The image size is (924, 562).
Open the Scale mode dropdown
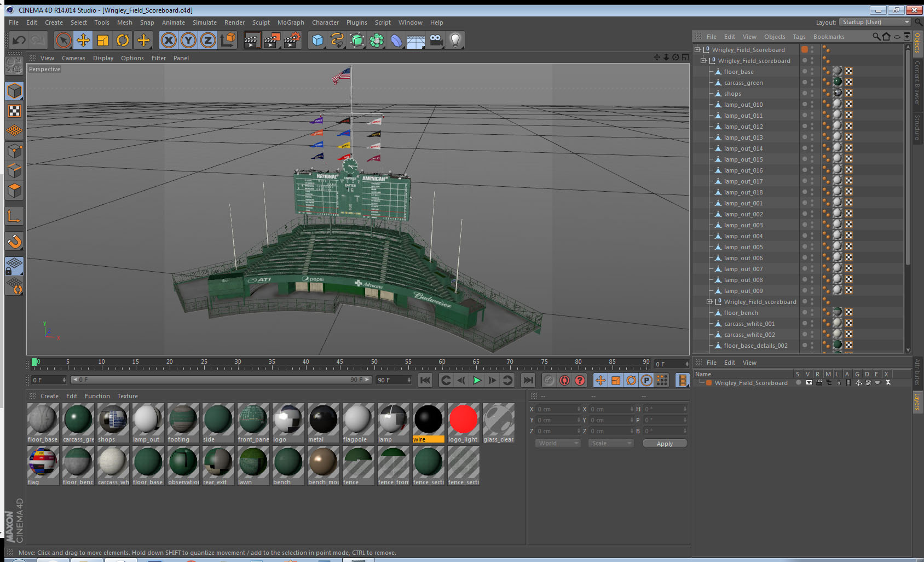click(x=611, y=443)
